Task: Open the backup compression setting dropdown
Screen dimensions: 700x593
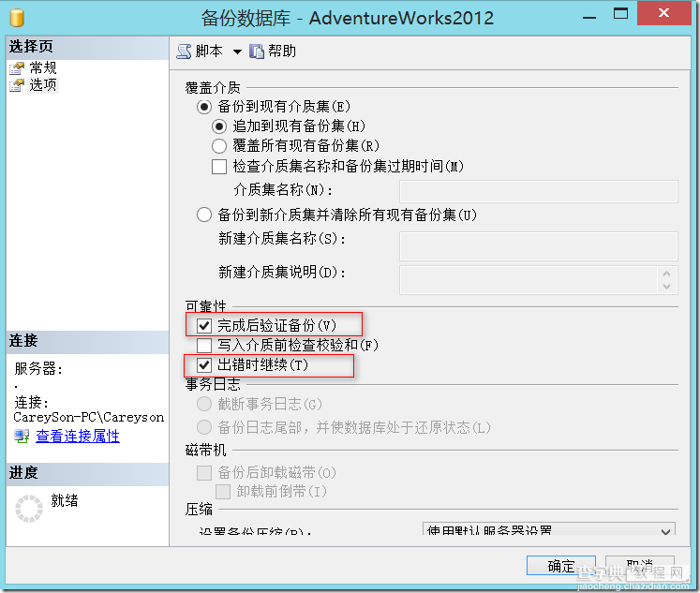Action: click(x=548, y=529)
